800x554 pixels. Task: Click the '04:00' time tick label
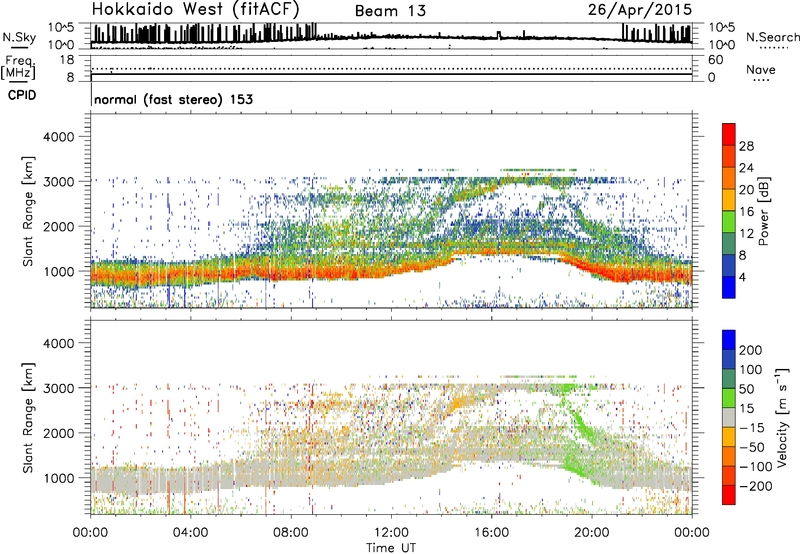pos(190,533)
